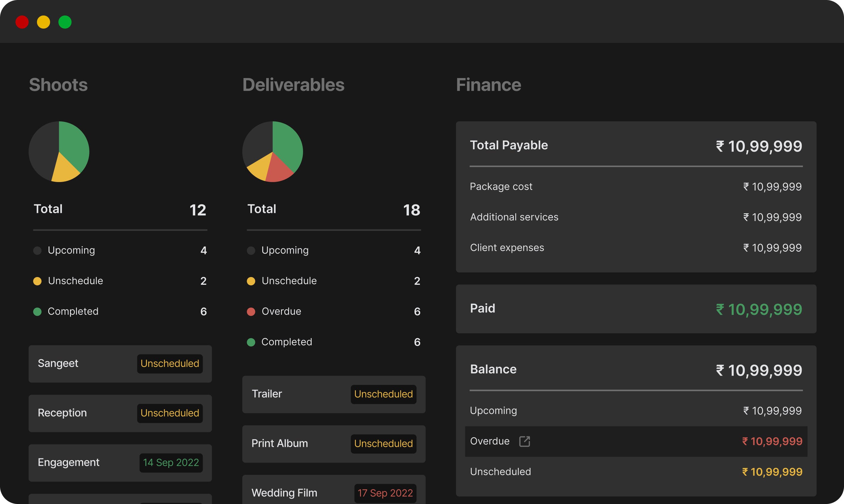
Task: Click the yellow Unschedule dot under Deliverables
Action: point(251,281)
